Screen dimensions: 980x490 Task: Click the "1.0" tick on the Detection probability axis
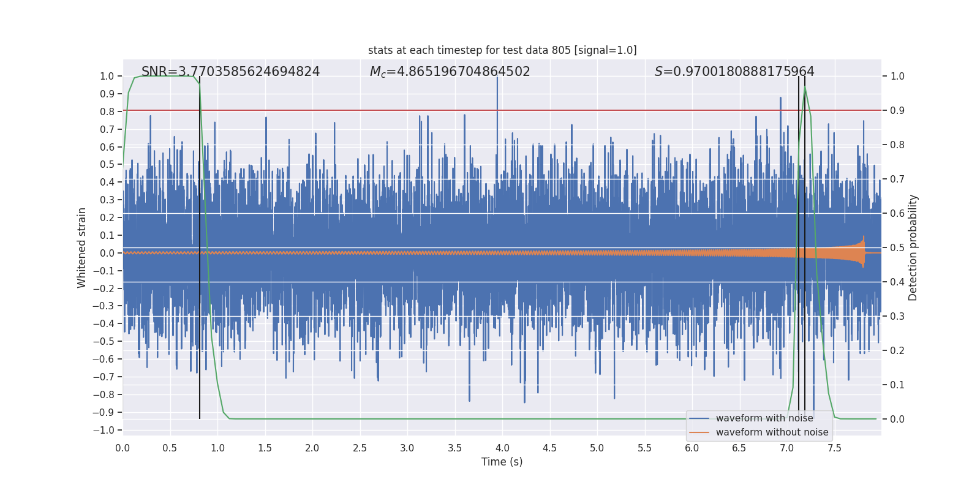[x=897, y=77]
